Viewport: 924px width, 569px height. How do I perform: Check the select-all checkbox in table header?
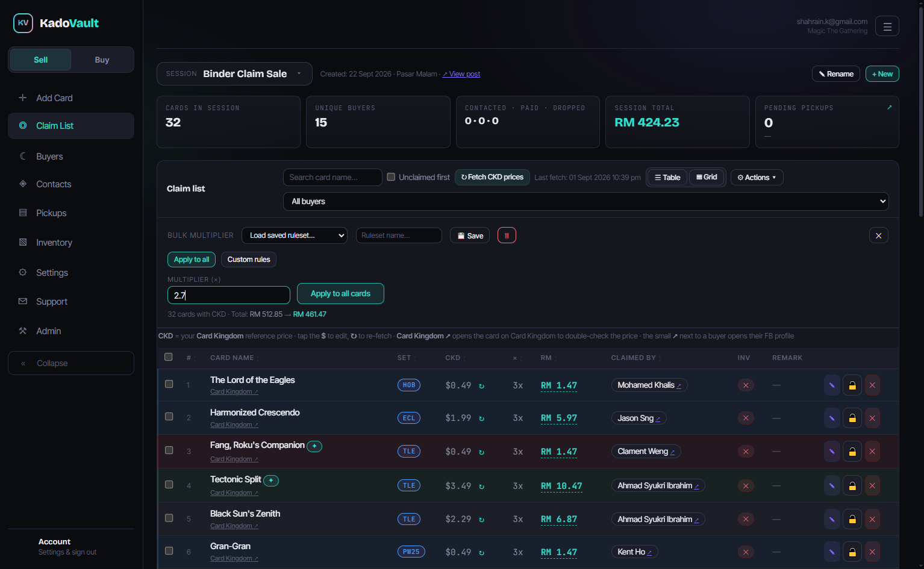169,357
